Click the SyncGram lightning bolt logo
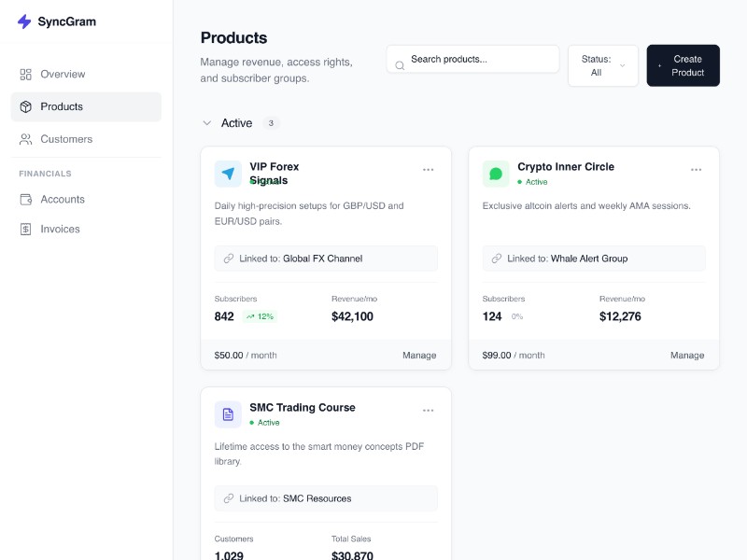 pyautogui.click(x=24, y=21)
